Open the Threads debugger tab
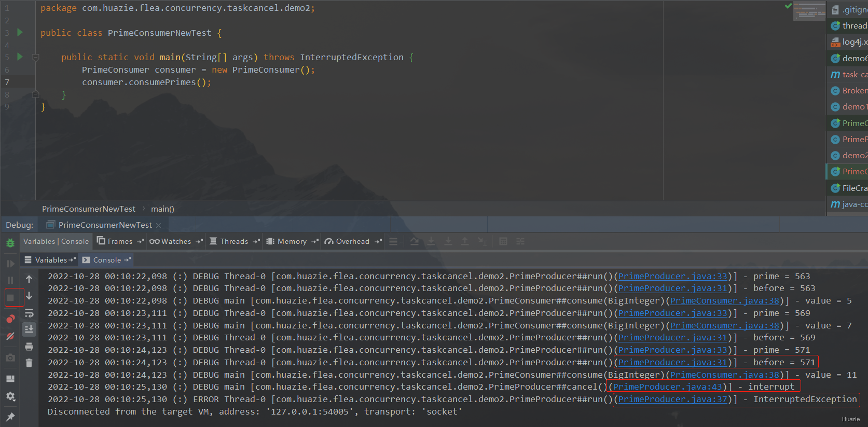This screenshot has height=427, width=868. pos(229,241)
